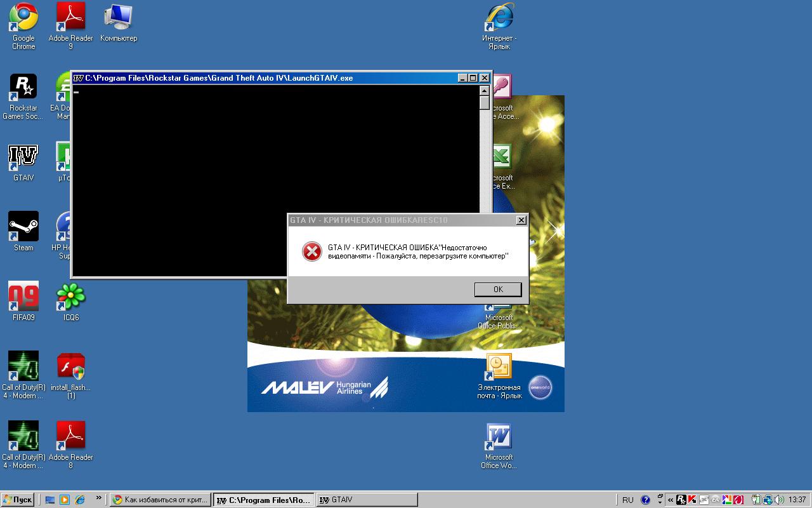Click the volume speaker tray icon
The image size is (812, 508).
point(779,500)
